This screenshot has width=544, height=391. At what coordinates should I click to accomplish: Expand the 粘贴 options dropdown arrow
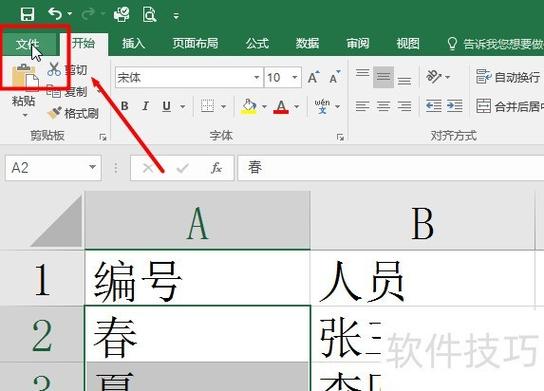pyautogui.click(x=25, y=115)
